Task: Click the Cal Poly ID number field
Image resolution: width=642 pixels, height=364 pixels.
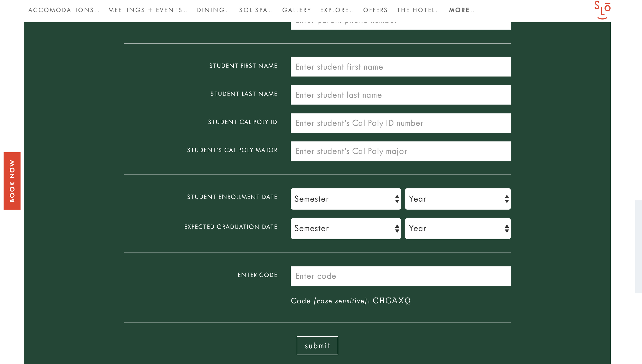Action: (401, 123)
